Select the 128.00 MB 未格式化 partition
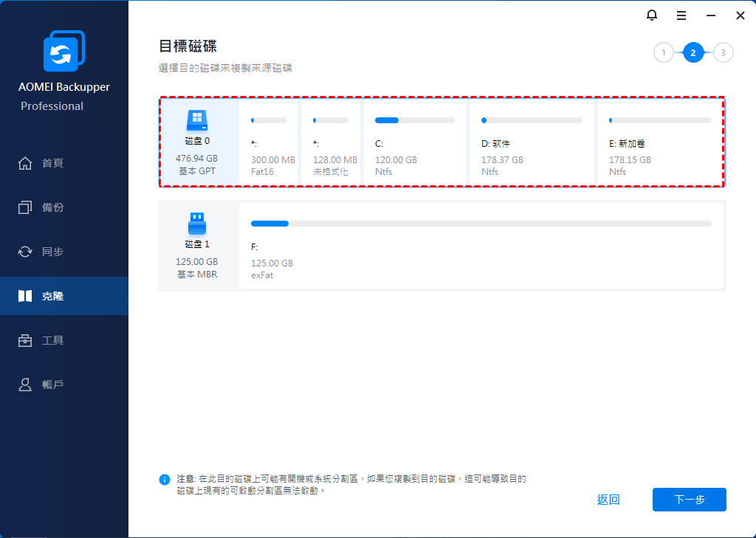This screenshot has height=538, width=756. 331,142
